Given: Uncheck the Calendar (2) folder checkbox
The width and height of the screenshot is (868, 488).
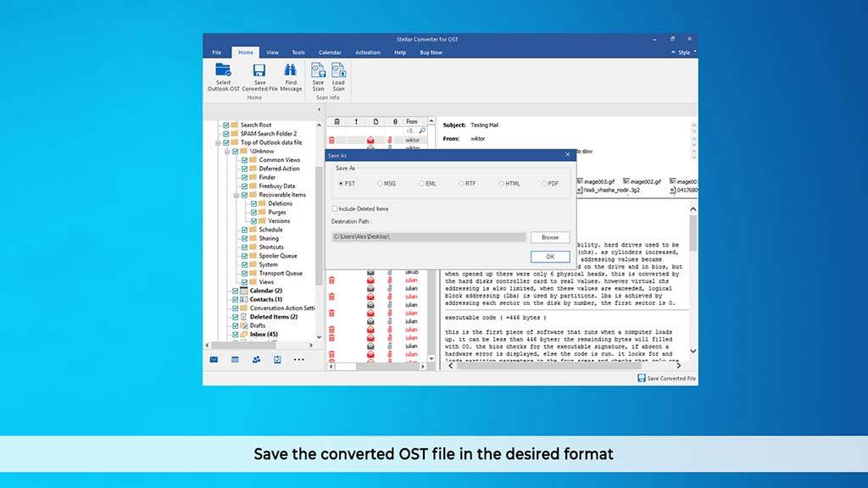Looking at the screenshot, I should pos(235,291).
